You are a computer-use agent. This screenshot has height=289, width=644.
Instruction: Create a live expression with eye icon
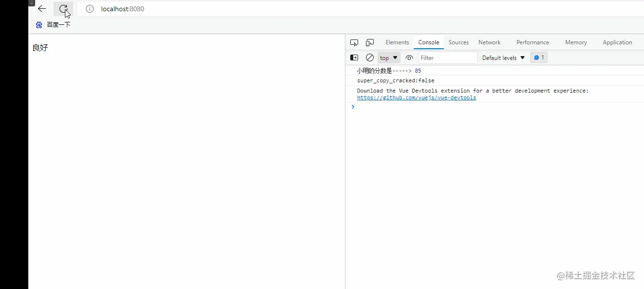click(x=409, y=58)
